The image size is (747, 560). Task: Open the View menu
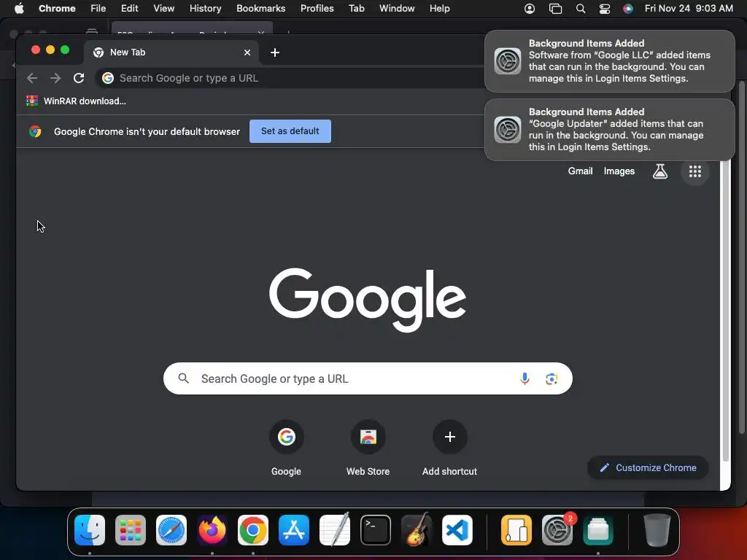163,8
